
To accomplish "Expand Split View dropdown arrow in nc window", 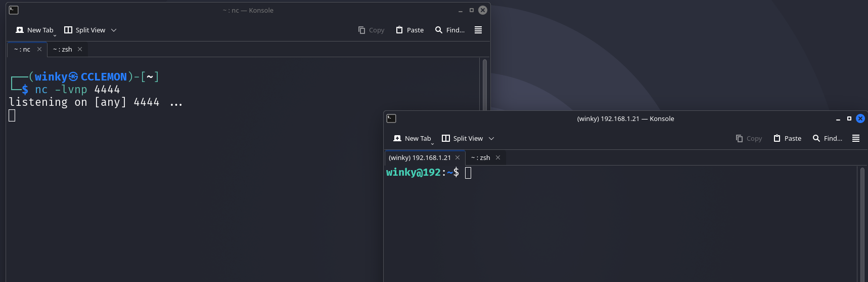I will pos(114,30).
